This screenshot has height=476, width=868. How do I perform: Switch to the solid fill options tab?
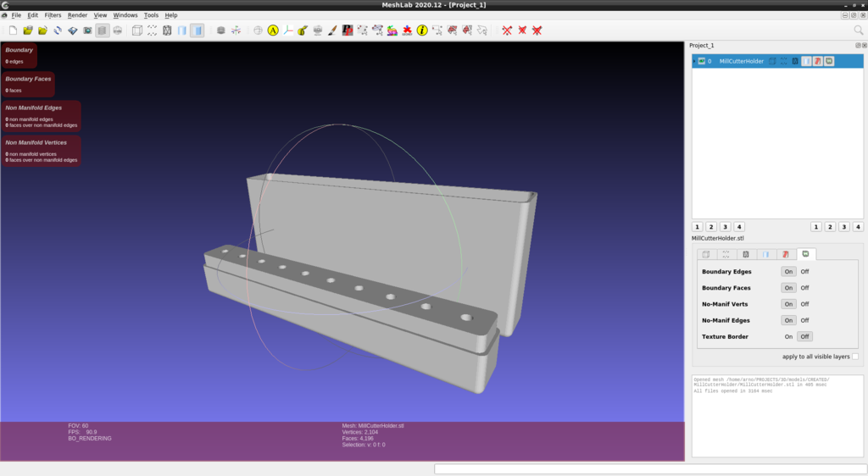[x=765, y=254]
